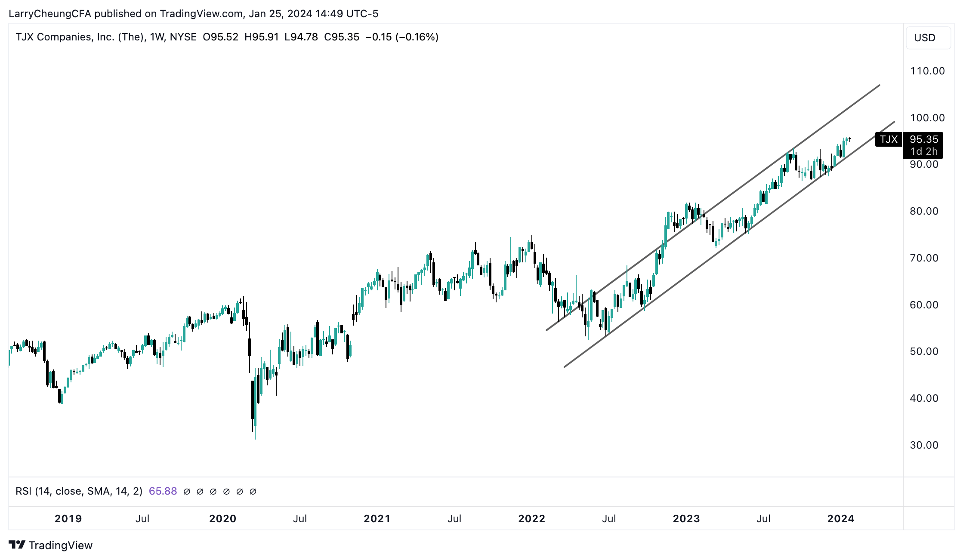Click the 2022 time axis label
The height and width of the screenshot is (560, 963).
(x=532, y=519)
